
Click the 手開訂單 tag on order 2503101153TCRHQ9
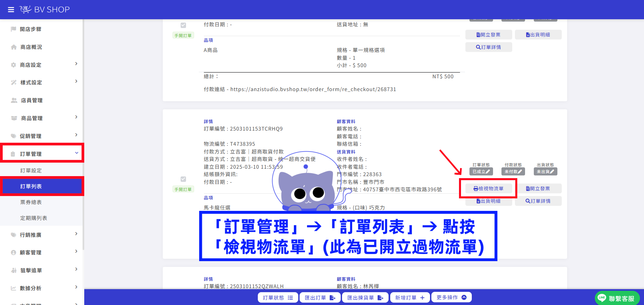[183, 190]
